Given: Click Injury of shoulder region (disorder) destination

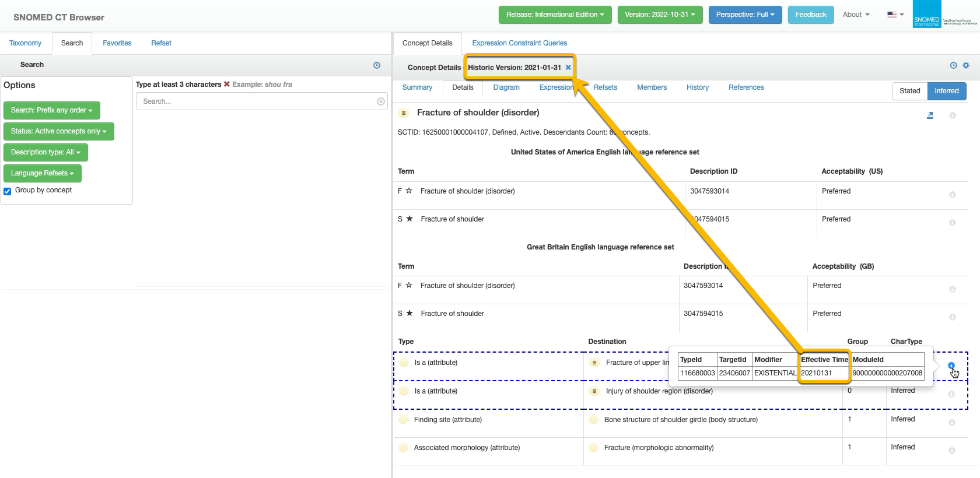Looking at the screenshot, I should (659, 391).
